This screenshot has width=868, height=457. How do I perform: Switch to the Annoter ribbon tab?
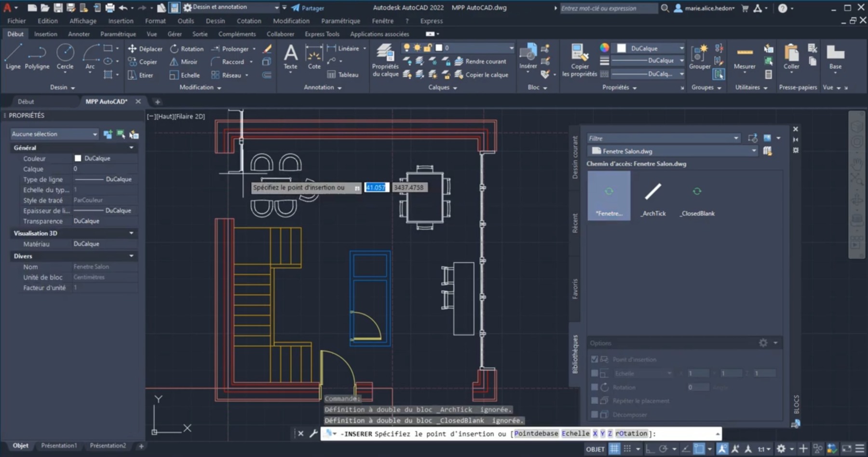[79, 34]
